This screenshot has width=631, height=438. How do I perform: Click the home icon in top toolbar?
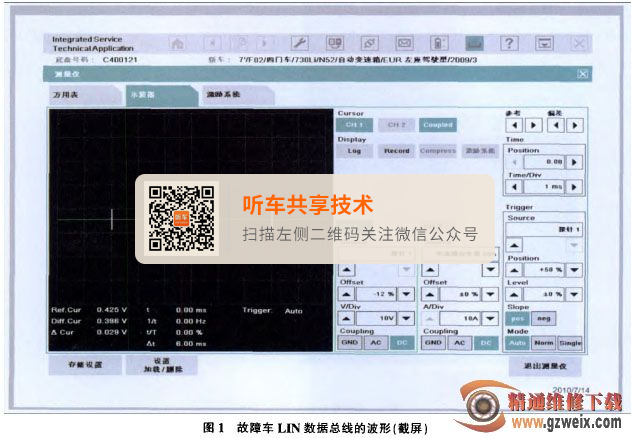pyautogui.click(x=177, y=43)
